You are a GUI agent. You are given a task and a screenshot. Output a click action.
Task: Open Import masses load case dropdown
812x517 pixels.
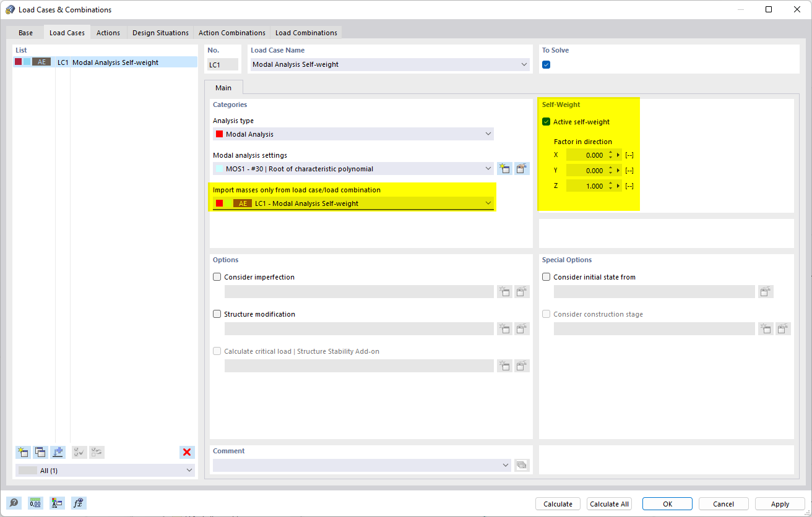coord(488,203)
